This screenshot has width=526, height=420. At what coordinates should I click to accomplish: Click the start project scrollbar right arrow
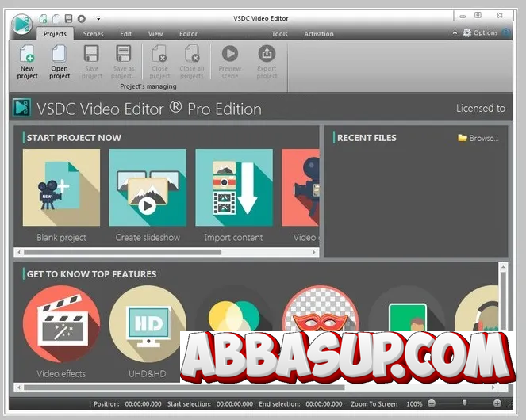[x=314, y=252]
